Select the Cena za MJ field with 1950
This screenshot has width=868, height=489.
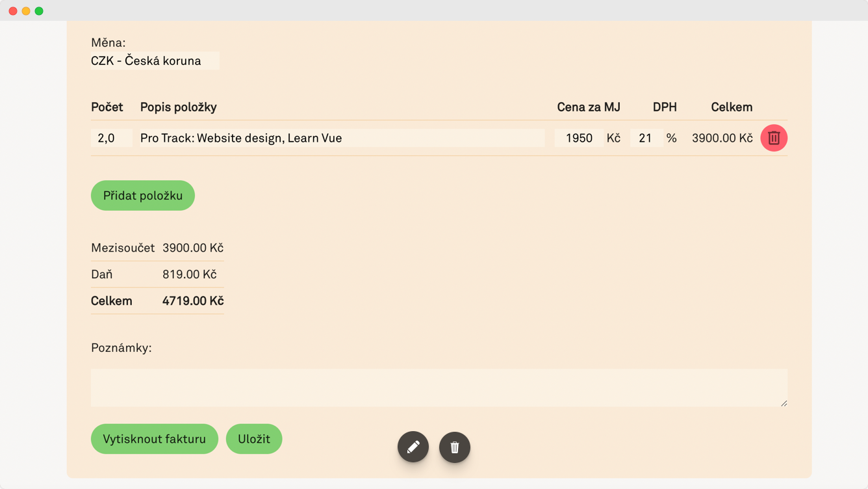pyautogui.click(x=578, y=138)
